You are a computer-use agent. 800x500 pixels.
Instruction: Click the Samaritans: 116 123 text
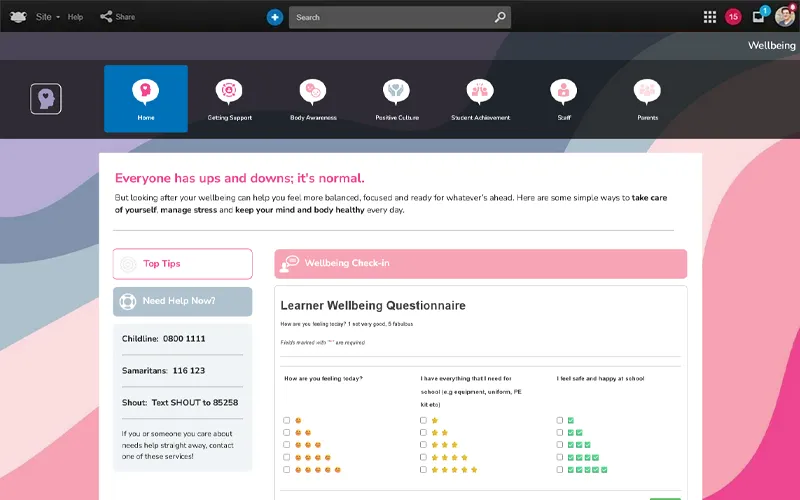point(163,371)
